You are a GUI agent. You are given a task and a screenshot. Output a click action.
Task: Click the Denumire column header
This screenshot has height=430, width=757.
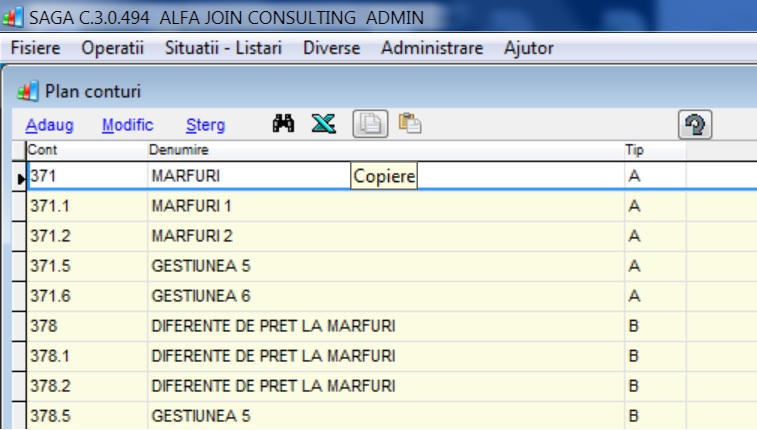pos(386,150)
